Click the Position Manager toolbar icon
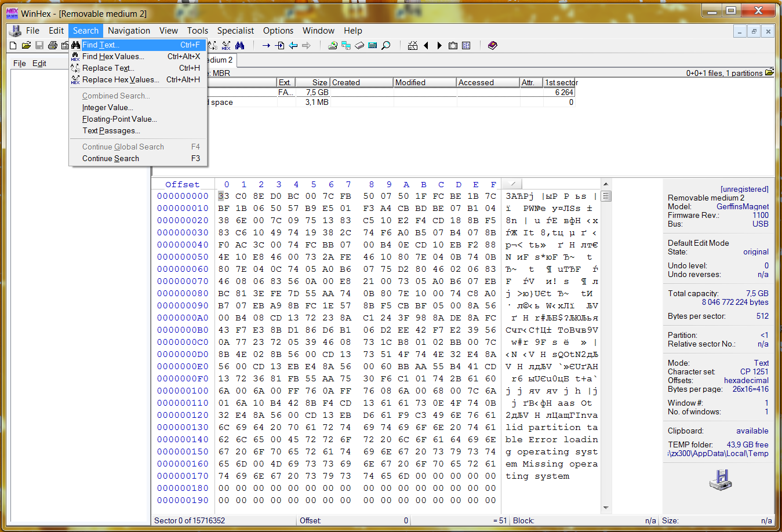Viewport: 782px width, 532px height. pos(413,45)
